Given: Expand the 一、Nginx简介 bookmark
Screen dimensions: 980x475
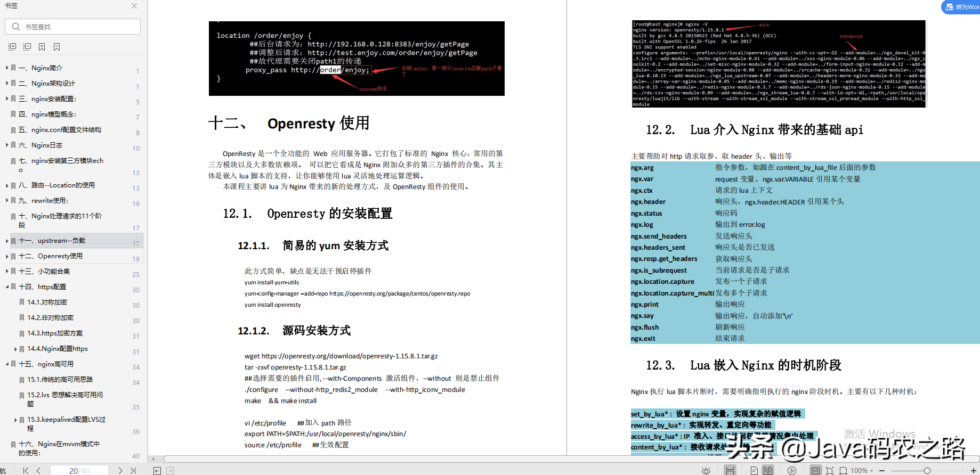Looking at the screenshot, I should 7,68.
